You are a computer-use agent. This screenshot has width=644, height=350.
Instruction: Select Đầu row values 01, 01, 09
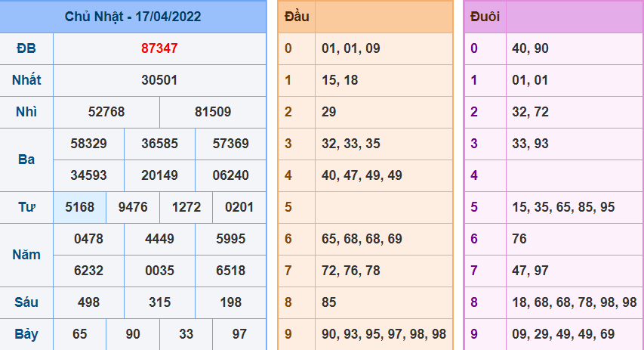(x=351, y=48)
